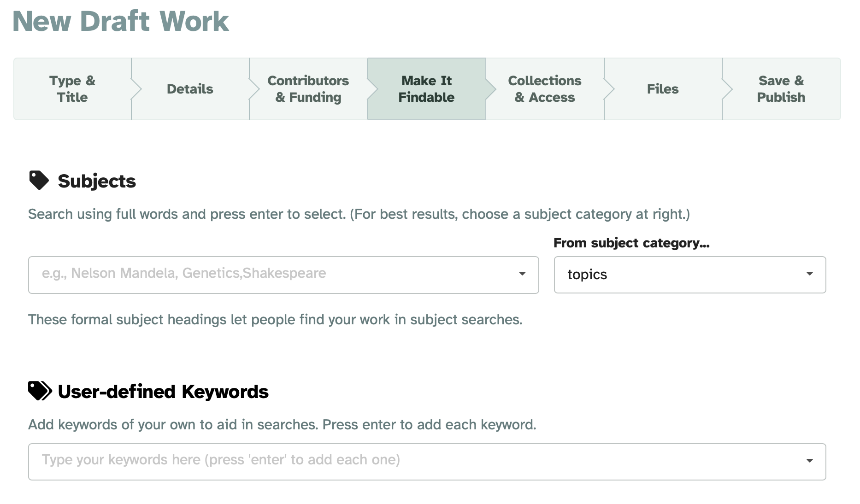860x504 pixels.
Task: Select the Make It Findable step
Action: [x=426, y=89]
